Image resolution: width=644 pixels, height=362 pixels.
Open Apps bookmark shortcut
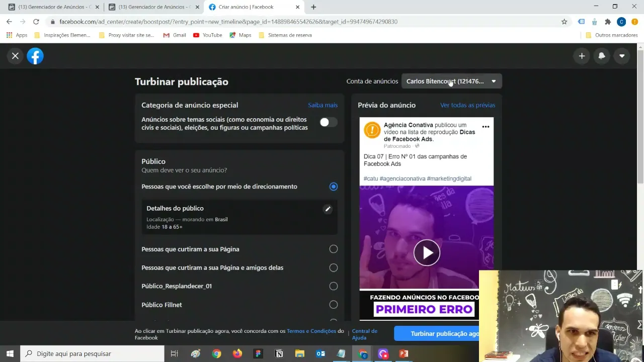(x=17, y=35)
